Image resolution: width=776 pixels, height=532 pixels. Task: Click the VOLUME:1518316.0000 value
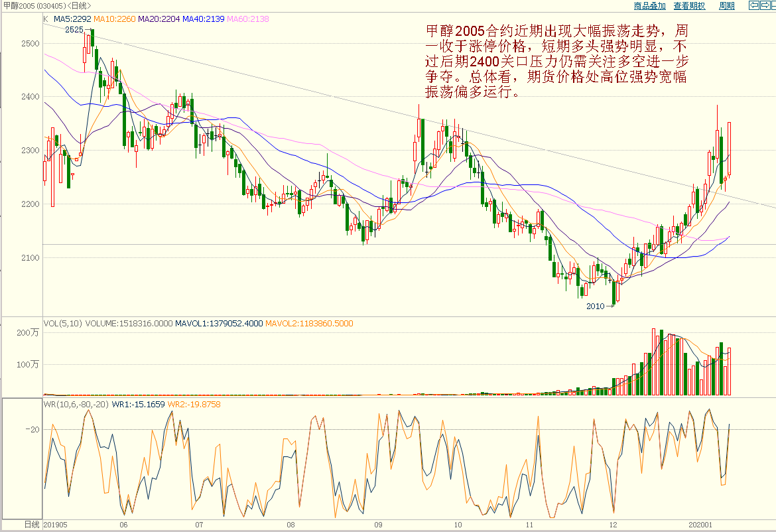coord(129,324)
